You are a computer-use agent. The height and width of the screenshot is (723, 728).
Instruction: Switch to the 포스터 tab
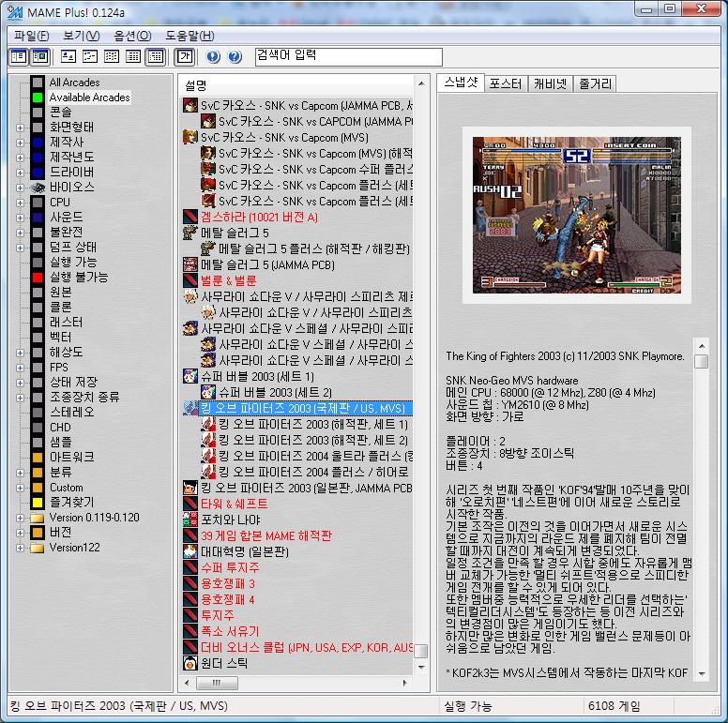coord(505,83)
